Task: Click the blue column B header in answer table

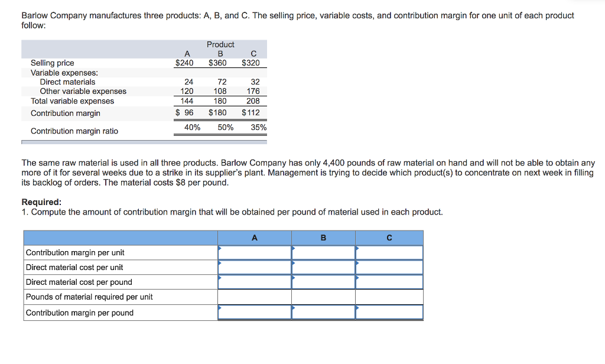Action: click(x=323, y=238)
